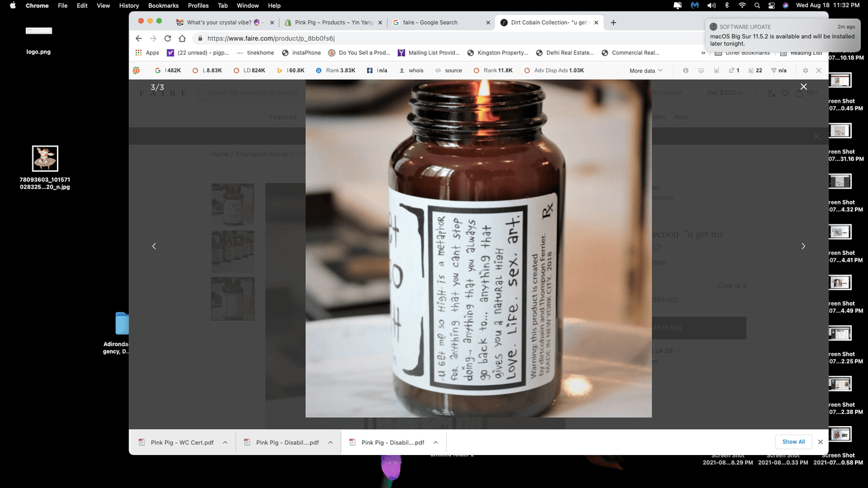Open the Apps bookmarks shortcut

147,53
